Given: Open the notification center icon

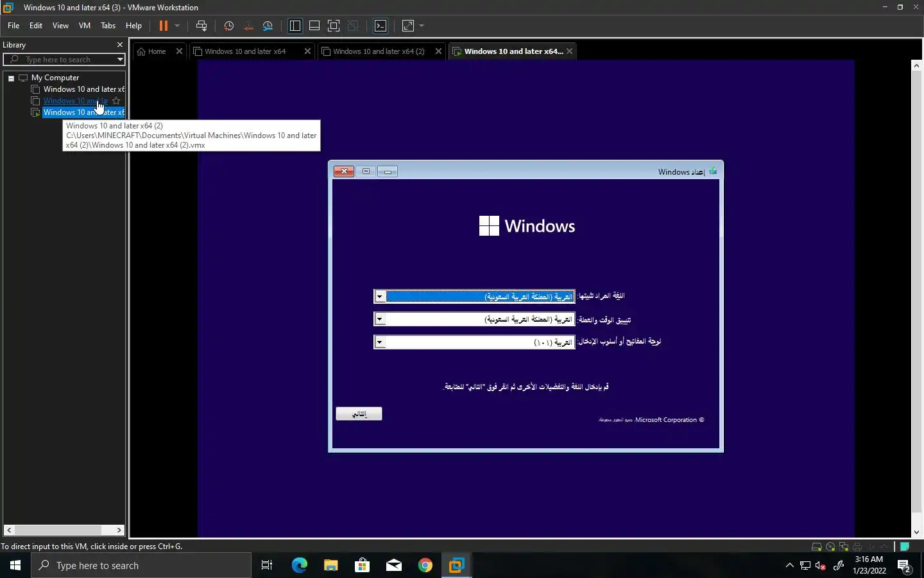Looking at the screenshot, I should click(x=905, y=566).
